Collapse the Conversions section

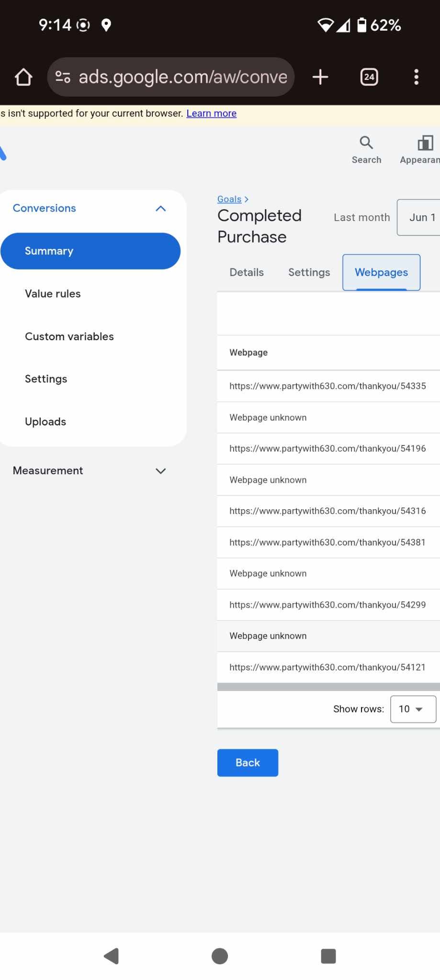tap(160, 209)
